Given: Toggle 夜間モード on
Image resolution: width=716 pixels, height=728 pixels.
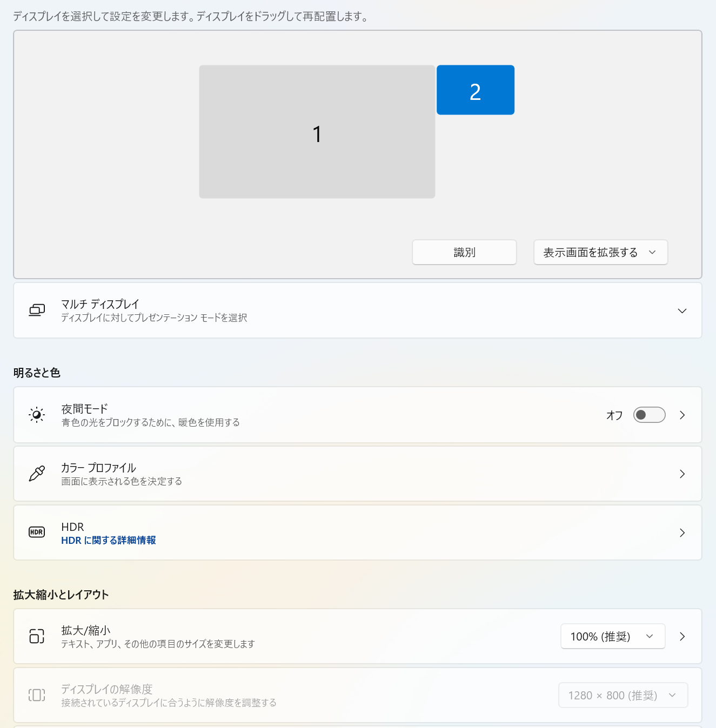Looking at the screenshot, I should pos(648,415).
